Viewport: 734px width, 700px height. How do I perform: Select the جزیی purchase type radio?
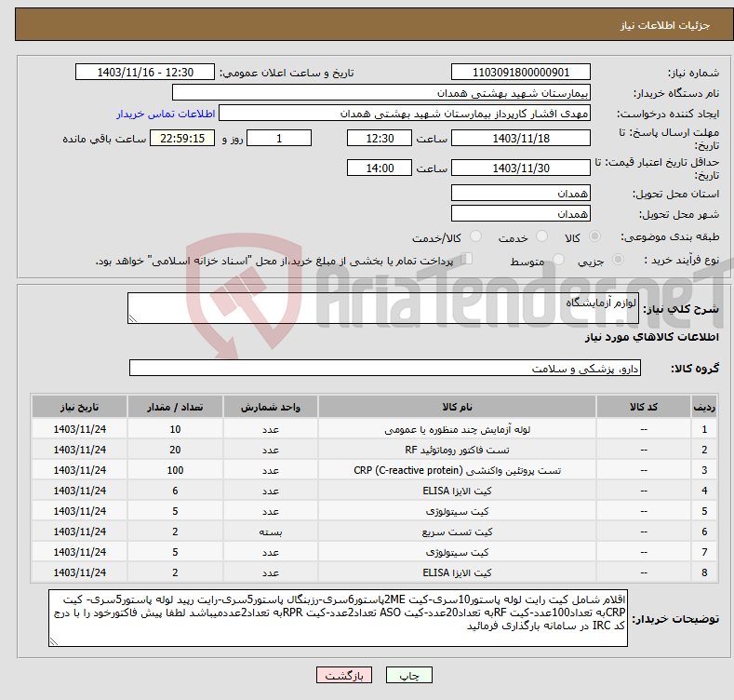(618, 260)
